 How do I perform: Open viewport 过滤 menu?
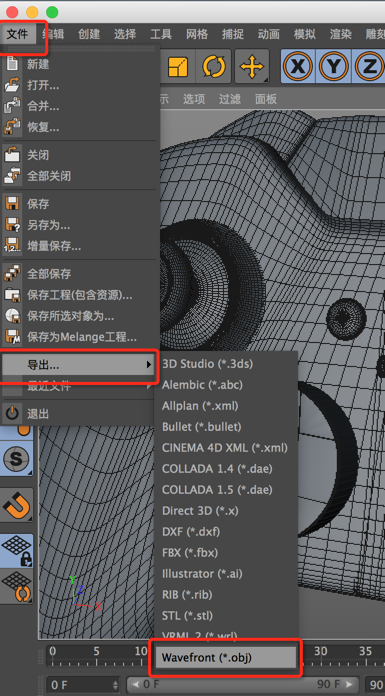pyautogui.click(x=230, y=99)
